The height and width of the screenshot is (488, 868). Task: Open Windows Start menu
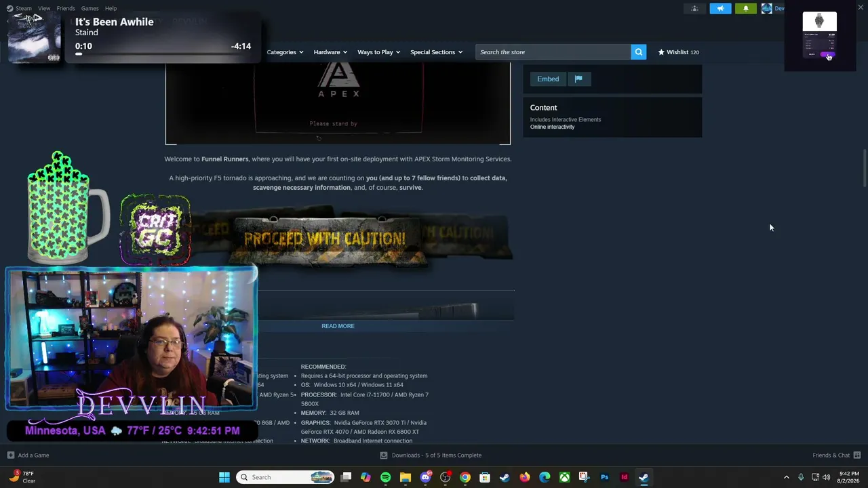tap(224, 477)
